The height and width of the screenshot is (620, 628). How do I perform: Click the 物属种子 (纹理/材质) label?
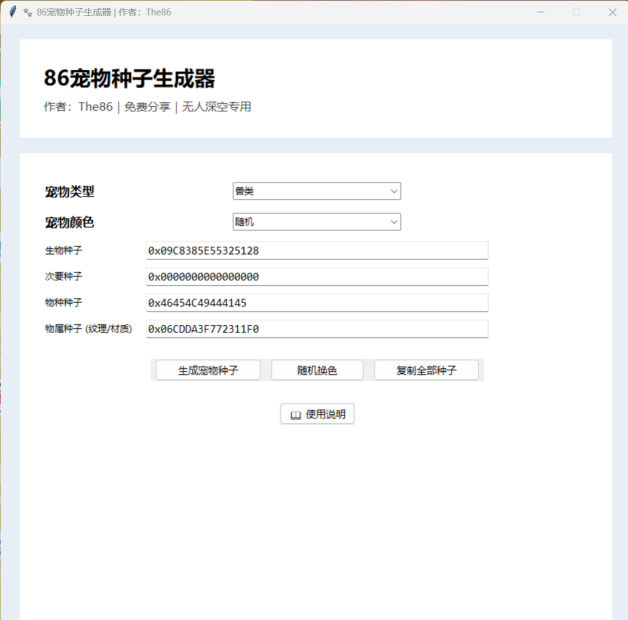(88, 329)
